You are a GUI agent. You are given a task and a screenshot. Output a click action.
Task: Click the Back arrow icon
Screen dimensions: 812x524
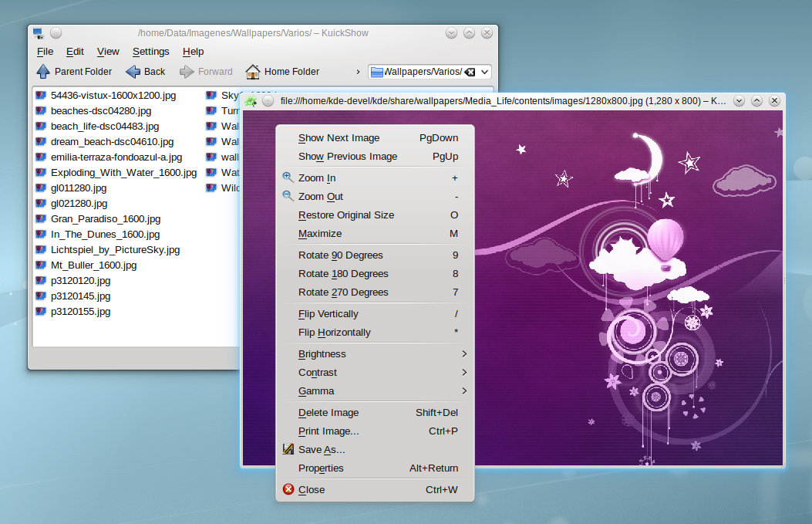click(x=133, y=72)
